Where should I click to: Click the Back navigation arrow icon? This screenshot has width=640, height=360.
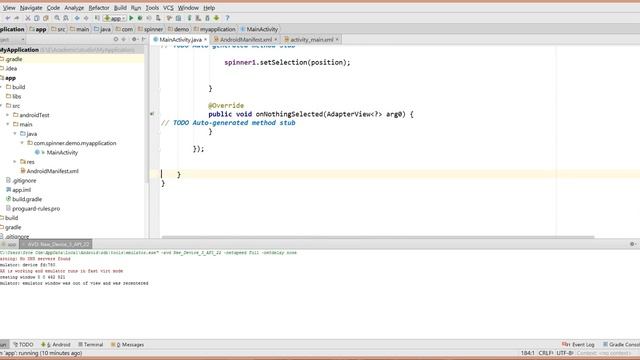77,18
